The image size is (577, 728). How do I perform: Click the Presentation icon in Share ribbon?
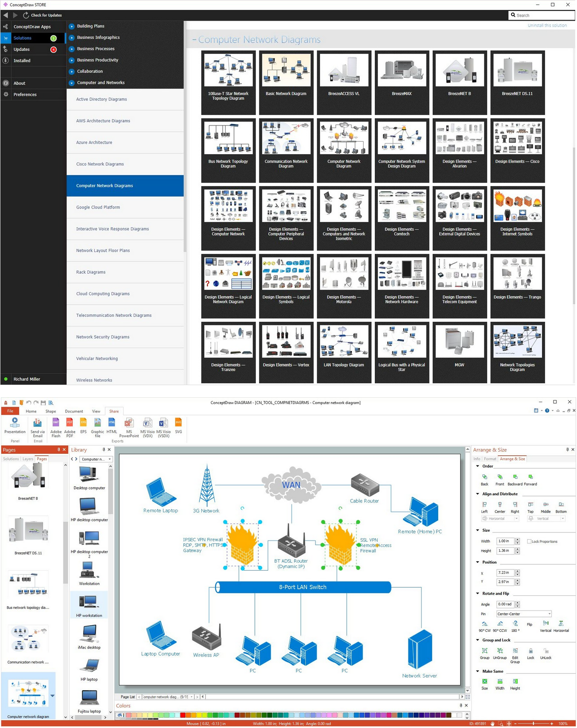click(15, 426)
